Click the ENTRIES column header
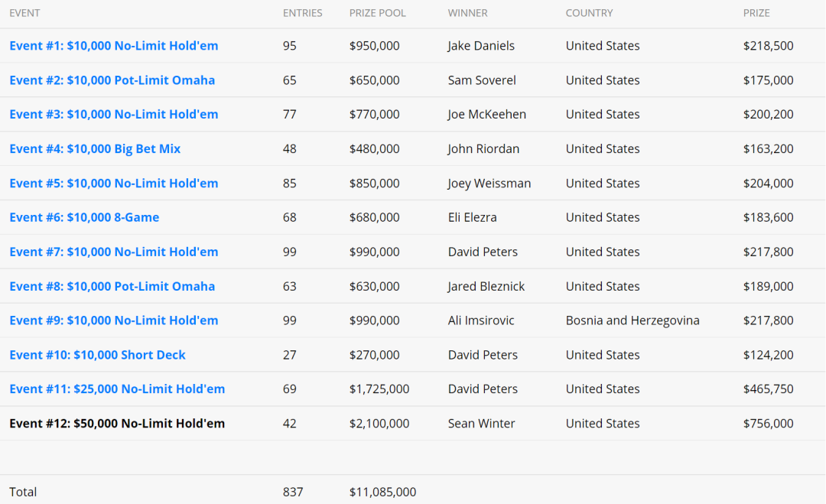The width and height of the screenshot is (826, 504). coord(303,13)
